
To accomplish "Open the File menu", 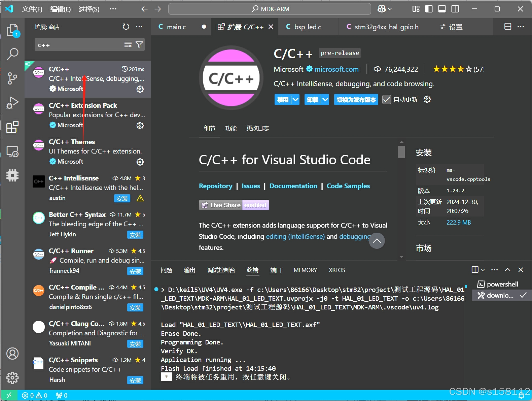I will click(32, 9).
